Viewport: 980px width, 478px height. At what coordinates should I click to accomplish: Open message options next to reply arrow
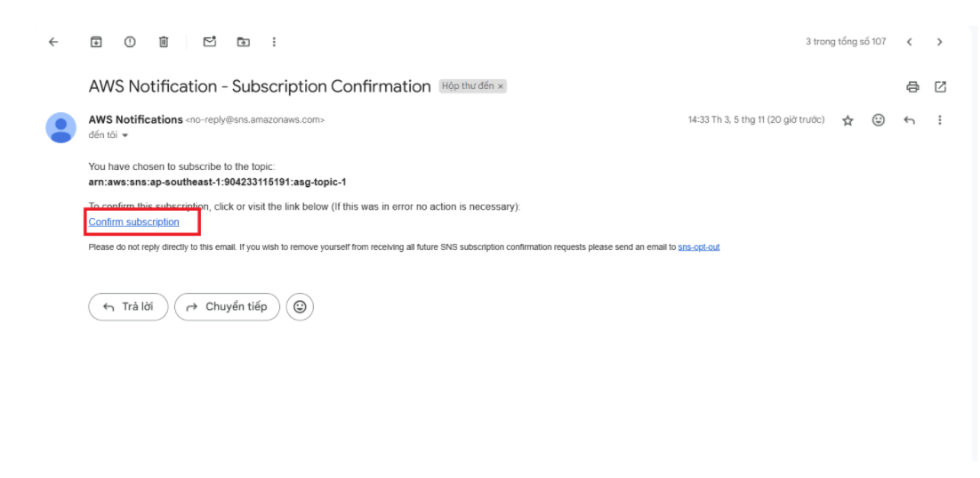point(939,120)
